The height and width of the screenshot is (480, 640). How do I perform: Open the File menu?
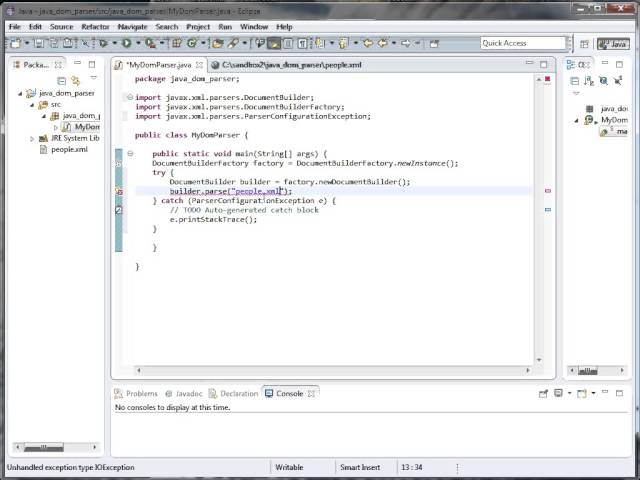point(15,27)
